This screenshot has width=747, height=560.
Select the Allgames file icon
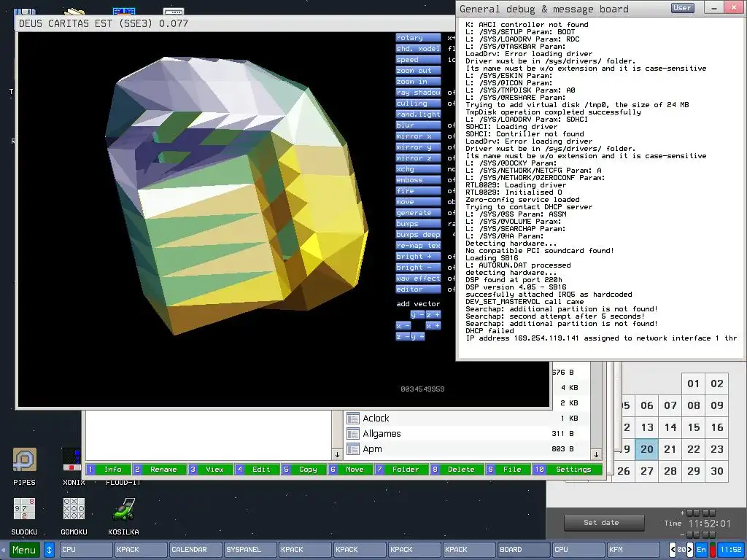(353, 434)
